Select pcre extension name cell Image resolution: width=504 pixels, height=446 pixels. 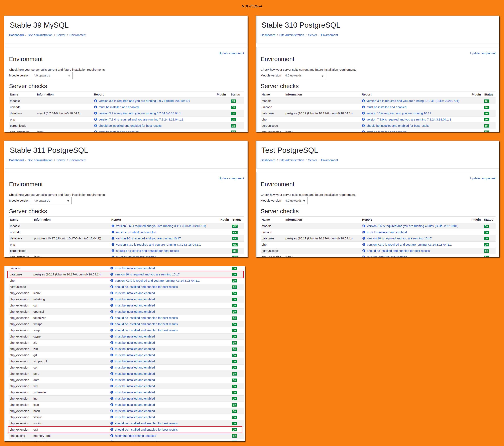(x=36, y=374)
